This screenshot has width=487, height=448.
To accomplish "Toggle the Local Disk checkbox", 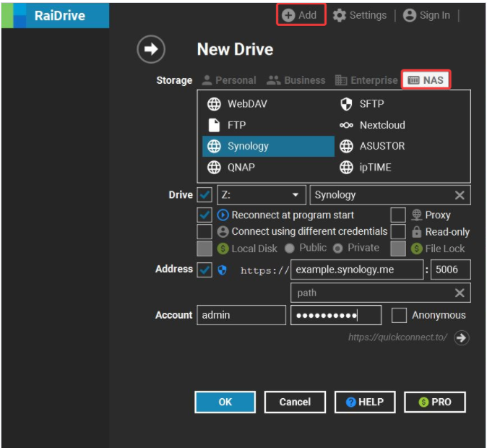I will click(204, 249).
